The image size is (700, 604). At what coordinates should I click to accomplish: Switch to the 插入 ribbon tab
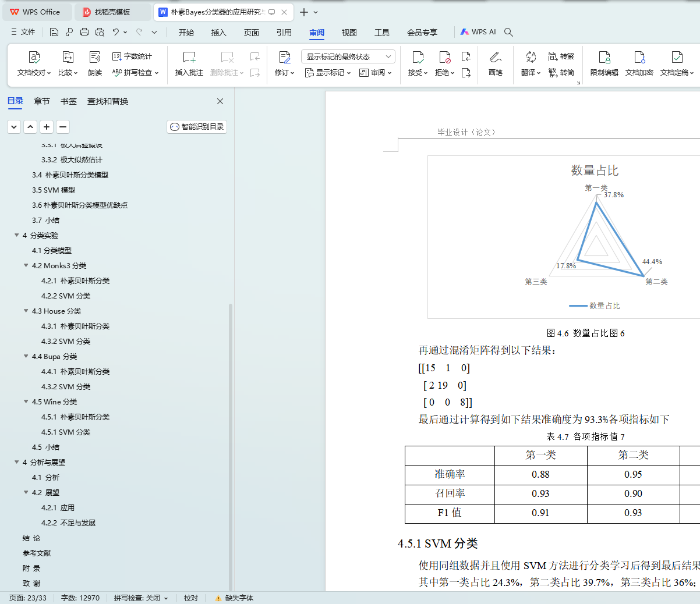click(x=219, y=33)
